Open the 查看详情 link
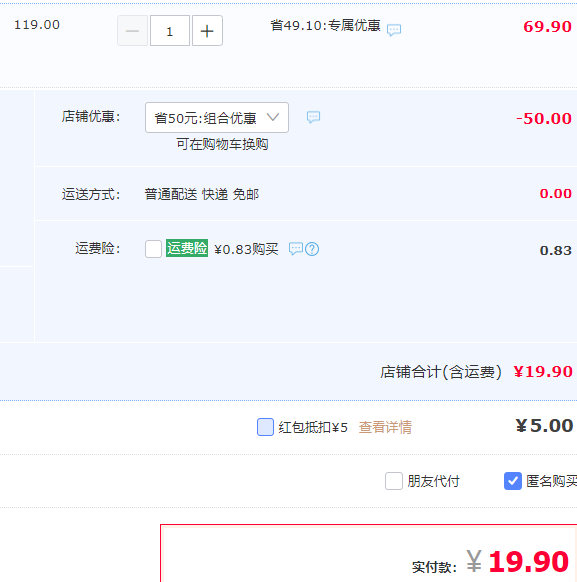 pos(385,427)
